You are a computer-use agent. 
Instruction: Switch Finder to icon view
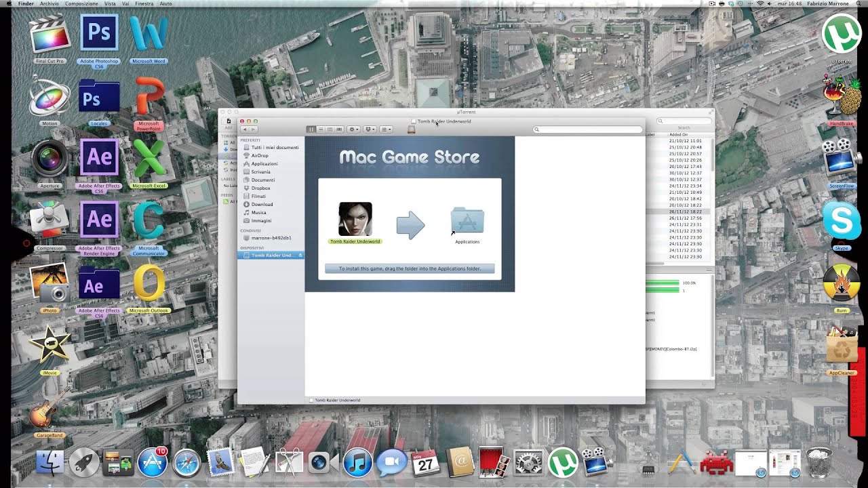(311, 129)
